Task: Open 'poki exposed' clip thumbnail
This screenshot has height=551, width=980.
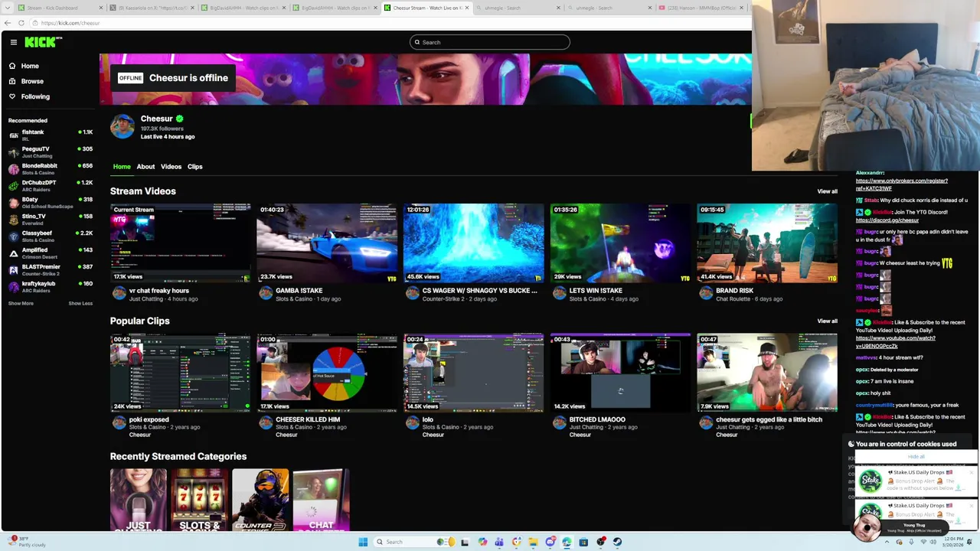Action: click(181, 373)
